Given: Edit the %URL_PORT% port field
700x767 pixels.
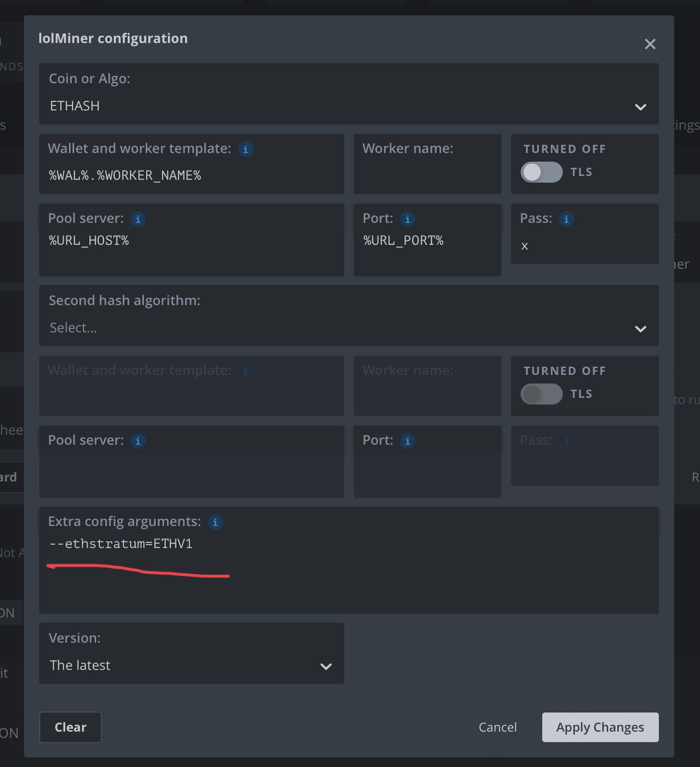Looking at the screenshot, I should (427, 241).
